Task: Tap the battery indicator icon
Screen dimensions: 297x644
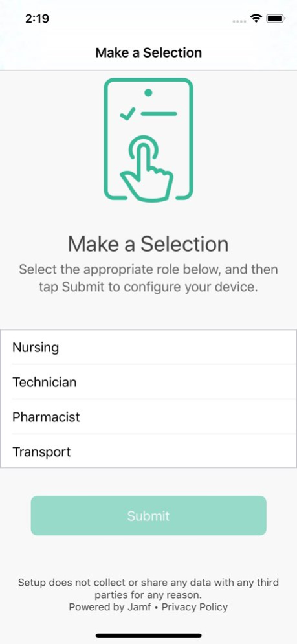Action: tap(276, 19)
